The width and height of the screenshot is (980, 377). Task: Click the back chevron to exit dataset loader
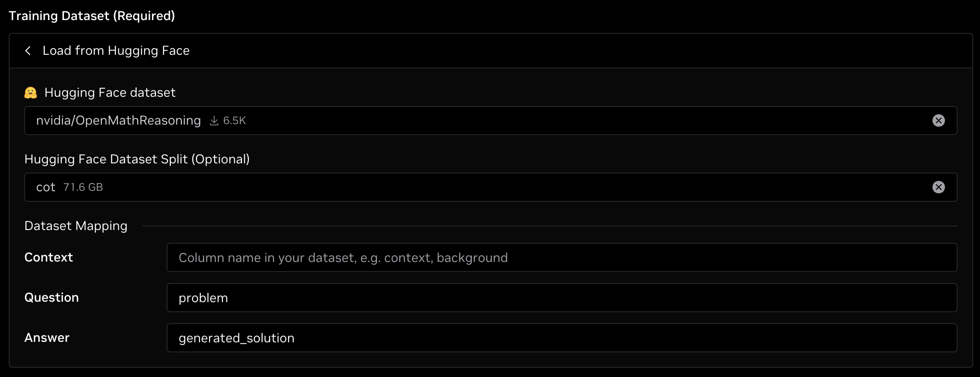(x=28, y=51)
